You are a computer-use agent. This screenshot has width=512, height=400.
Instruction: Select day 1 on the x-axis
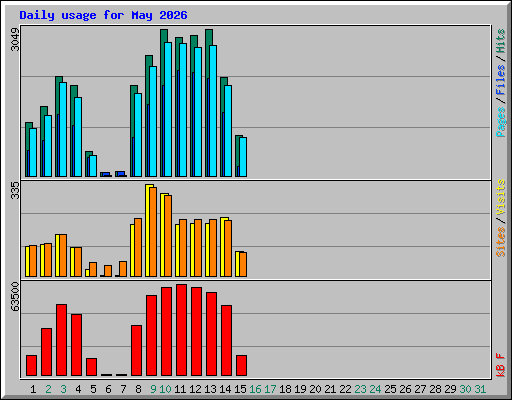pos(33,389)
